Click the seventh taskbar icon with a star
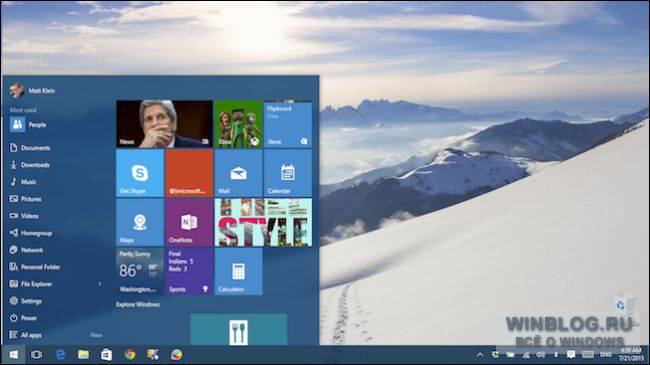This screenshot has width=650, height=365. pos(153,355)
